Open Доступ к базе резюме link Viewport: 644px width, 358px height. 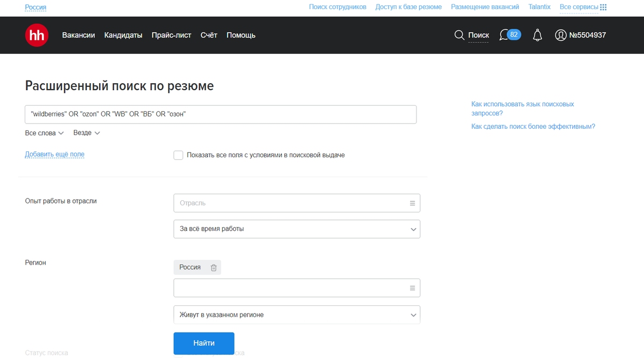(409, 7)
